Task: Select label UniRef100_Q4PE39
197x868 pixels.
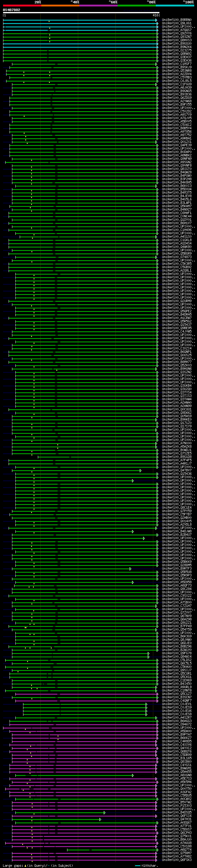Action: (177, 145)
